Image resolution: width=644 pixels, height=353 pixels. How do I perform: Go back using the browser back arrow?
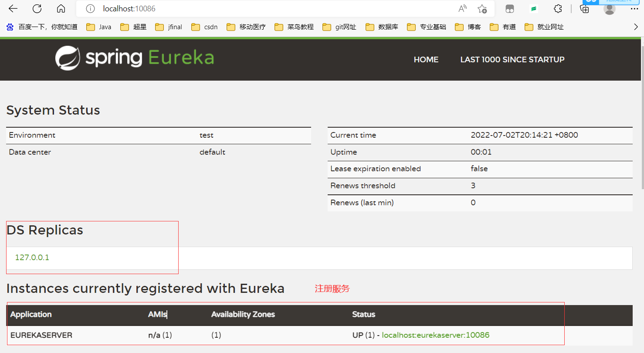(x=13, y=9)
